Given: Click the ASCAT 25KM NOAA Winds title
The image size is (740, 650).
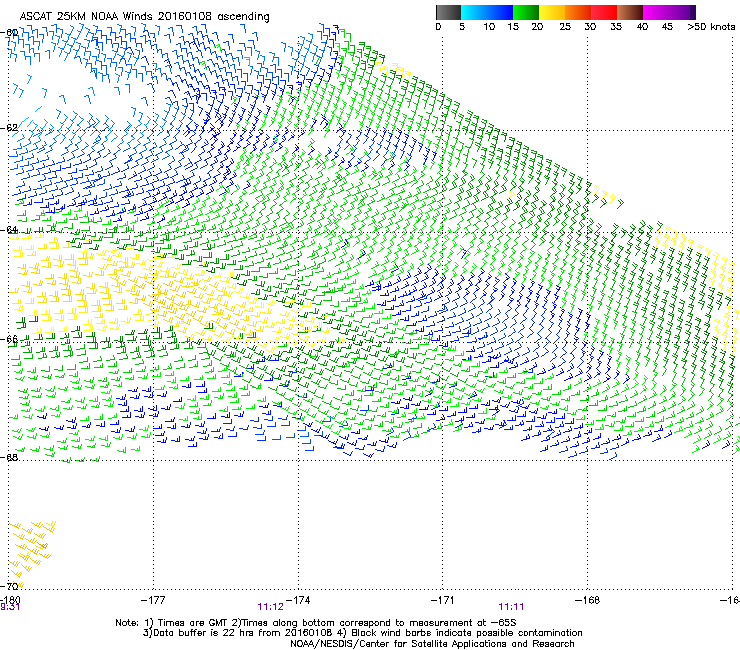Looking at the screenshot, I should [x=144, y=16].
